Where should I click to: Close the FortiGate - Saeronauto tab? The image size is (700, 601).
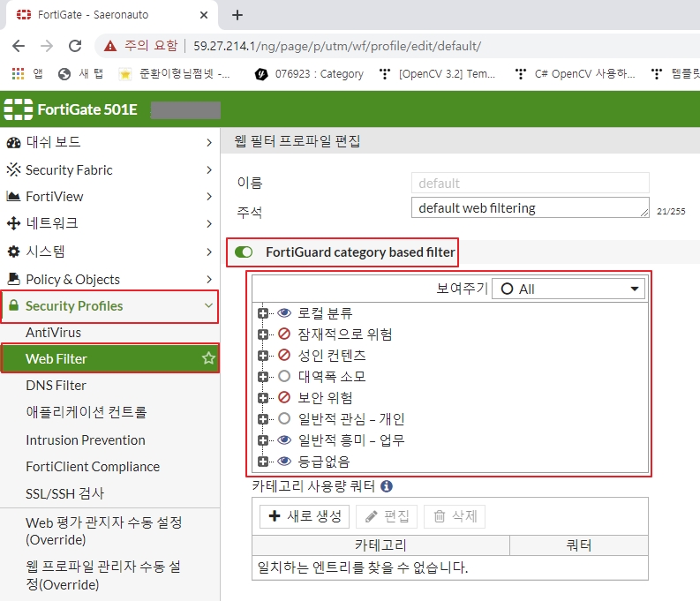204,15
